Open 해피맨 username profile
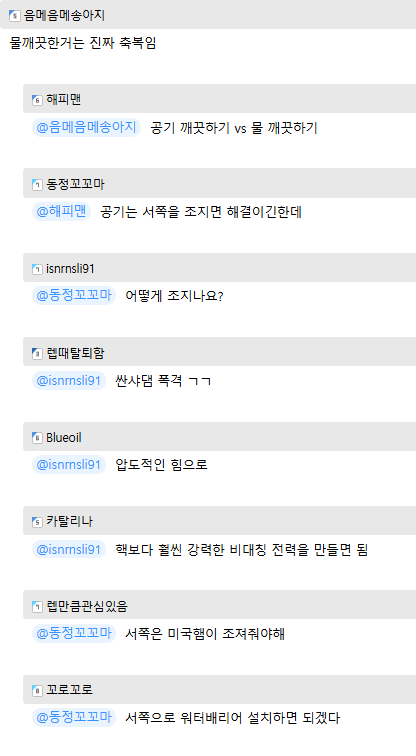Viewport: 416px width, 756px height. (64, 100)
